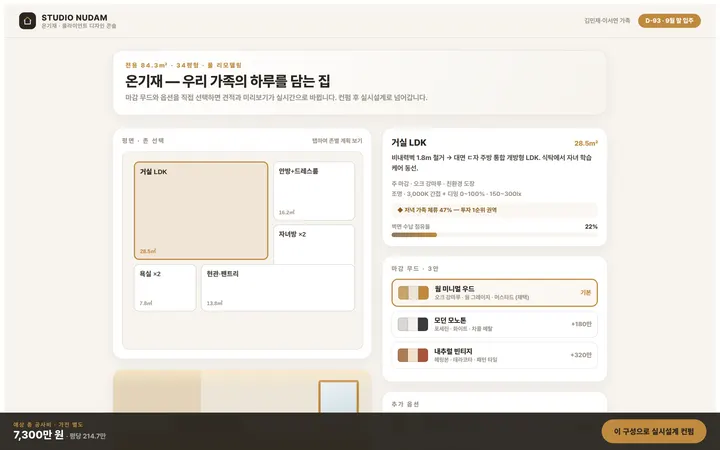Click the 16.2㎡ area label in 안방 card
This screenshot has height=450, width=720.
point(287,212)
